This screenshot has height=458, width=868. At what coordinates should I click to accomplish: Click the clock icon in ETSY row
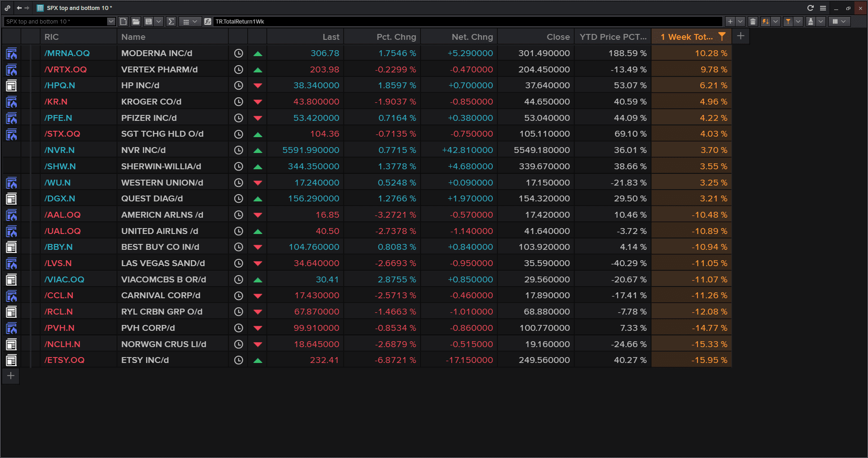(x=239, y=360)
